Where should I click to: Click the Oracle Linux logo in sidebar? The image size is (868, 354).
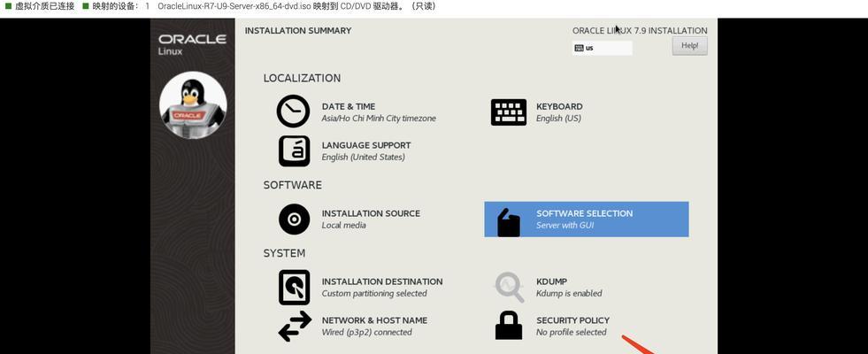tap(192, 44)
